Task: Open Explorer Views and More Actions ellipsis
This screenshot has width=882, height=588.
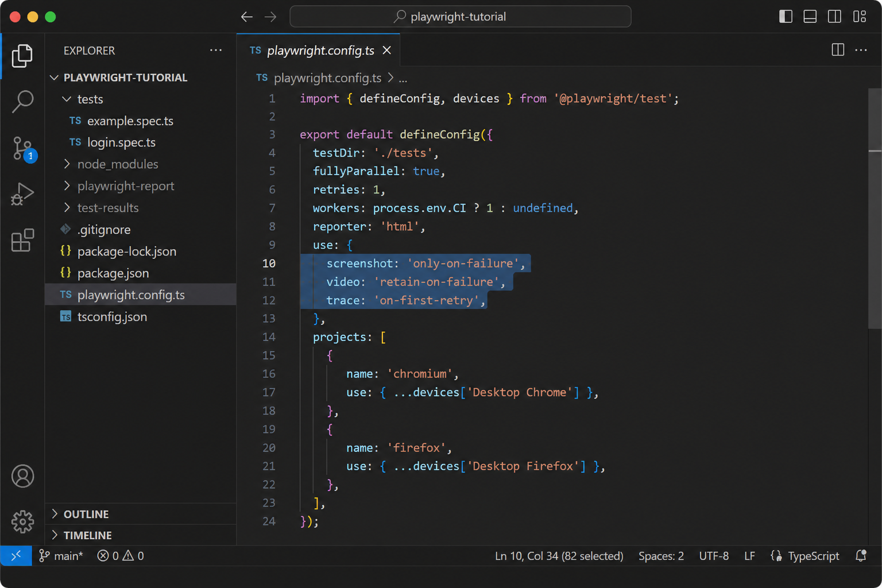Action: pos(216,50)
